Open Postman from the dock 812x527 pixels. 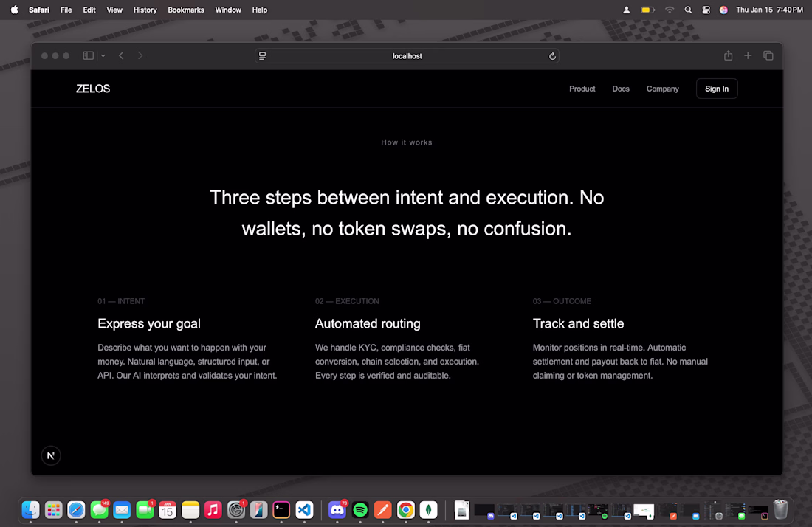(382, 510)
